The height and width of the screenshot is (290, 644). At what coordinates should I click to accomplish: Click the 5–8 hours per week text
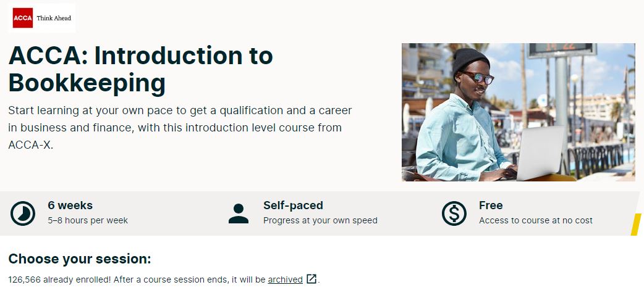click(88, 221)
